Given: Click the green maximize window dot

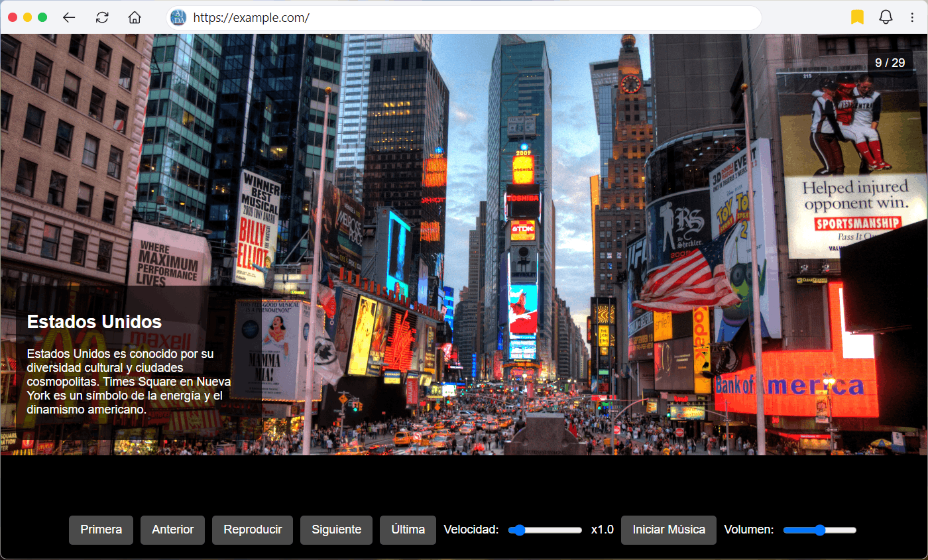Looking at the screenshot, I should (x=42, y=18).
